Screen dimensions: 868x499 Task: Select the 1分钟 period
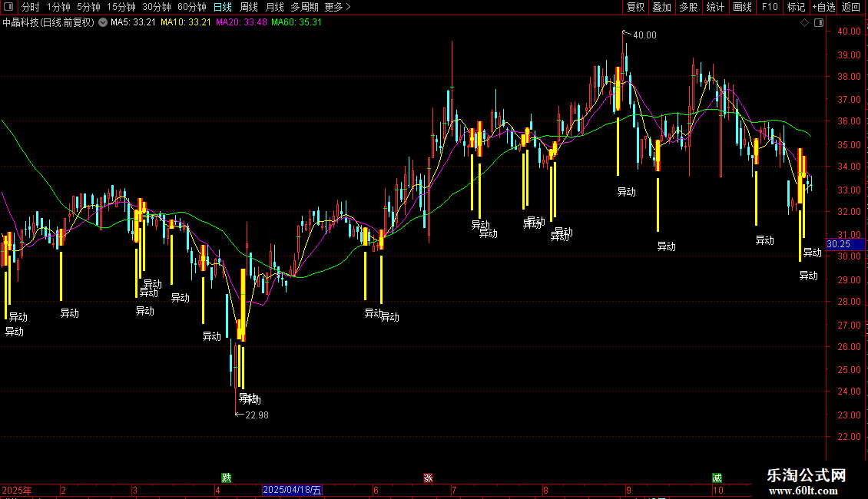click(x=58, y=7)
